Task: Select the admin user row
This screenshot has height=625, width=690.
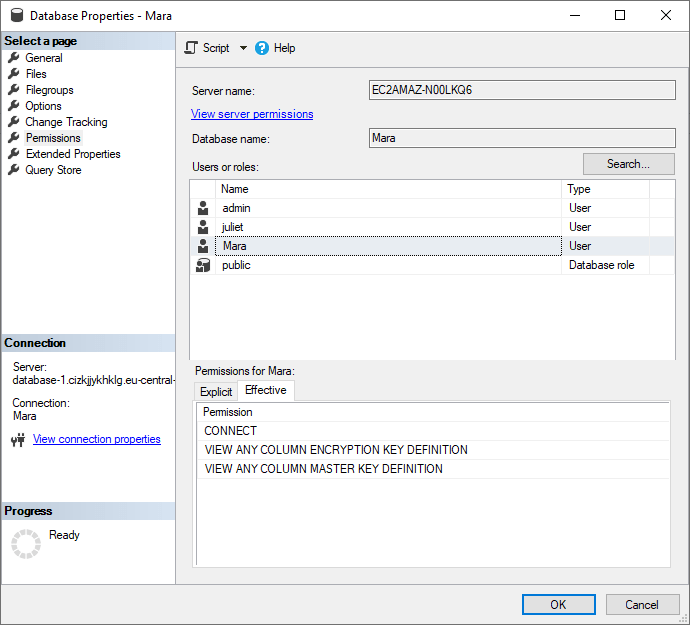Action: pyautogui.click(x=432, y=208)
